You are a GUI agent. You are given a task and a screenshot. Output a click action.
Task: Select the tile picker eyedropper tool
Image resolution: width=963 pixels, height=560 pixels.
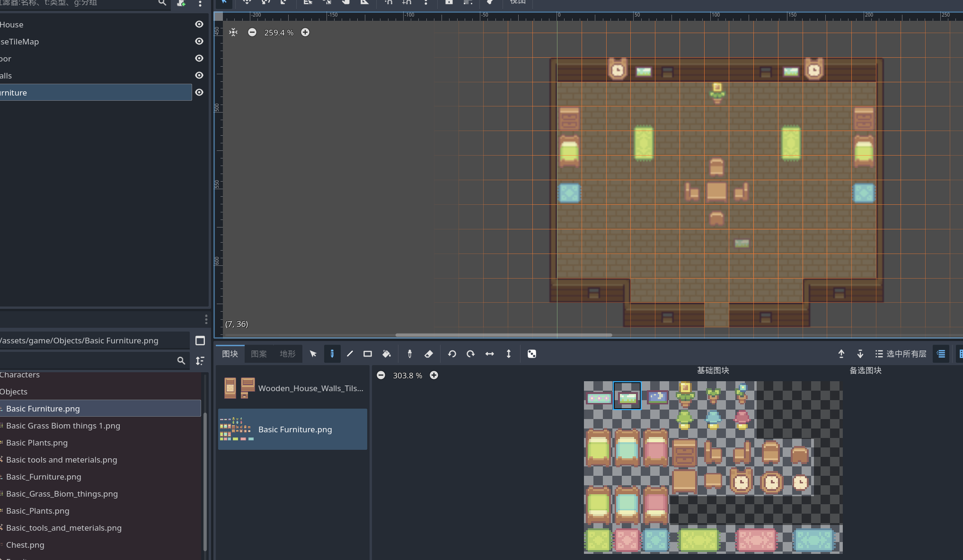[410, 354]
